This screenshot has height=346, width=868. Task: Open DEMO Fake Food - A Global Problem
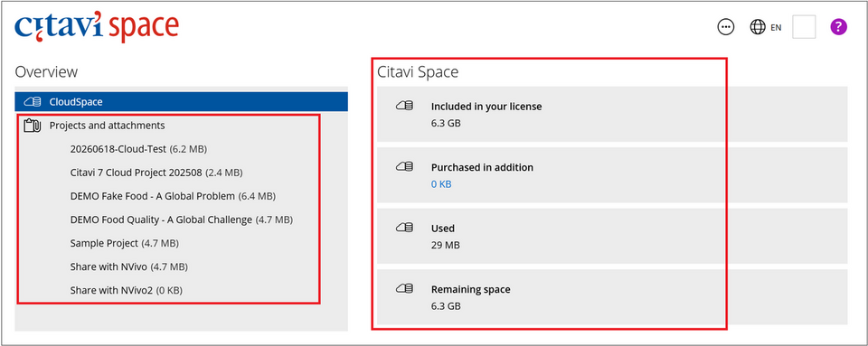click(x=173, y=196)
